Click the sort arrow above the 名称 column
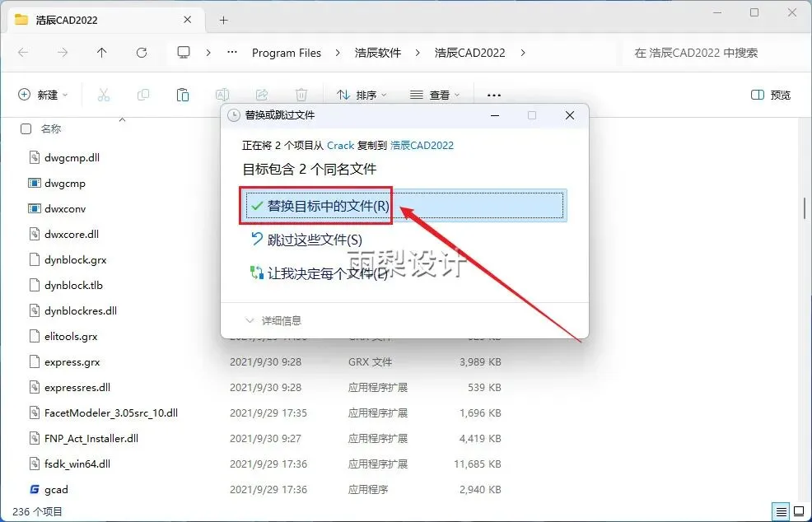 pyautogui.click(x=122, y=119)
